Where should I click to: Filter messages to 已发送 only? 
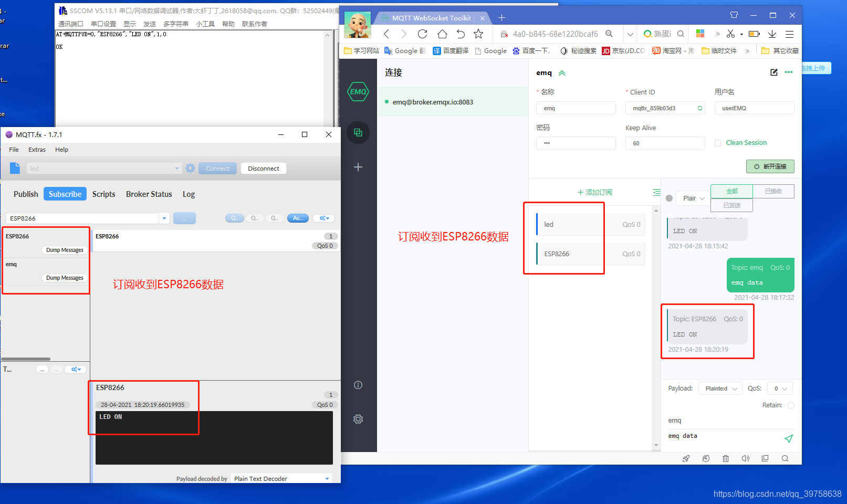731,205
